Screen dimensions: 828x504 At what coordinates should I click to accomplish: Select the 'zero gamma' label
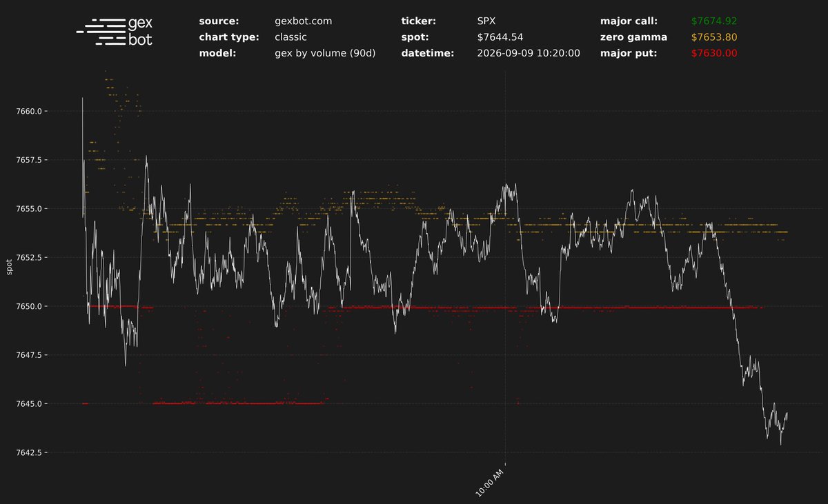click(633, 37)
